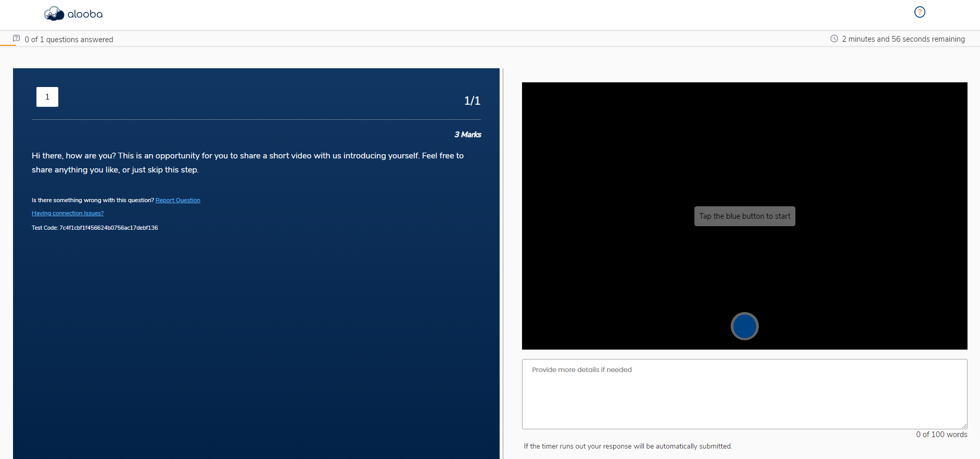
Task: Select question number 1 box
Action: 47,97
